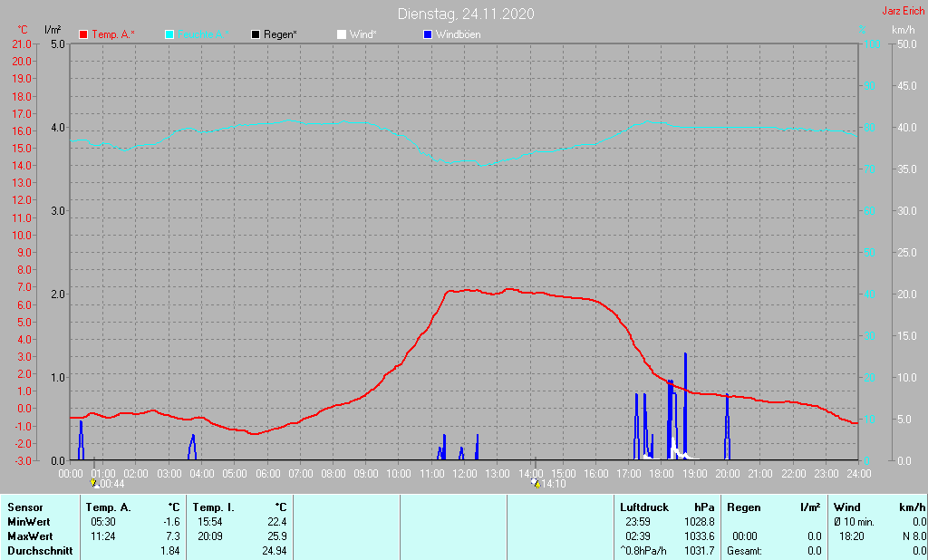Click the Durchschnitt row label
The image size is (928, 560).
pos(39,551)
